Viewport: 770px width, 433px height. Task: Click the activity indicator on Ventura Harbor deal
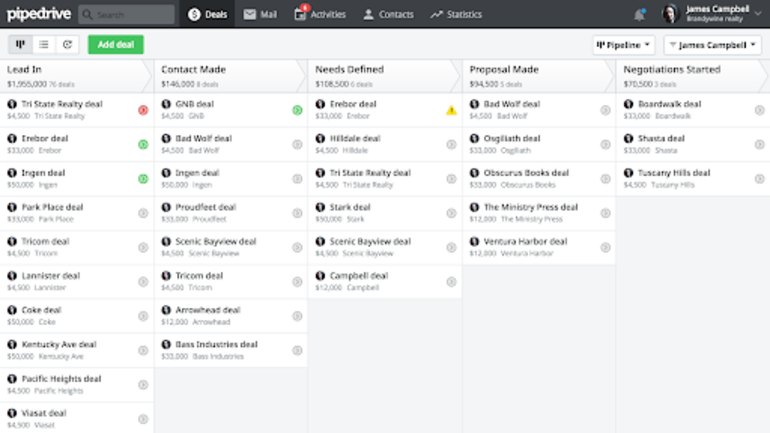point(605,247)
